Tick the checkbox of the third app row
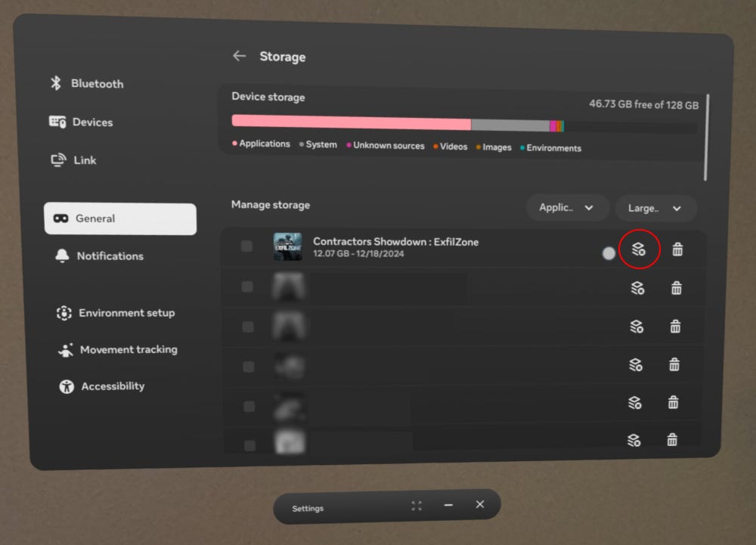756x545 pixels. [x=248, y=327]
